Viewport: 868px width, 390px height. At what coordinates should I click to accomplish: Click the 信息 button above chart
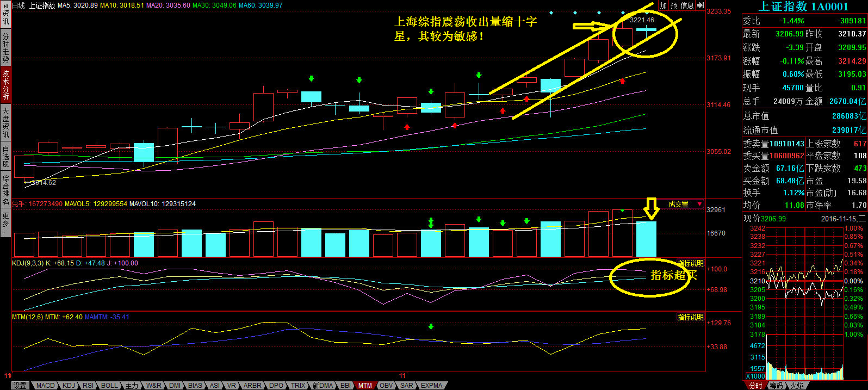687,5
